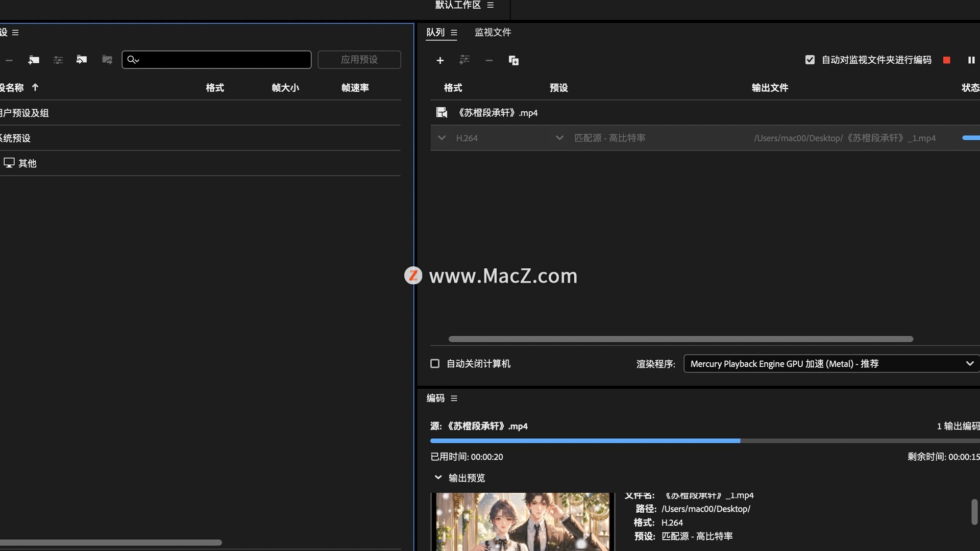Open the 队列 panel menu icon

pyautogui.click(x=454, y=33)
